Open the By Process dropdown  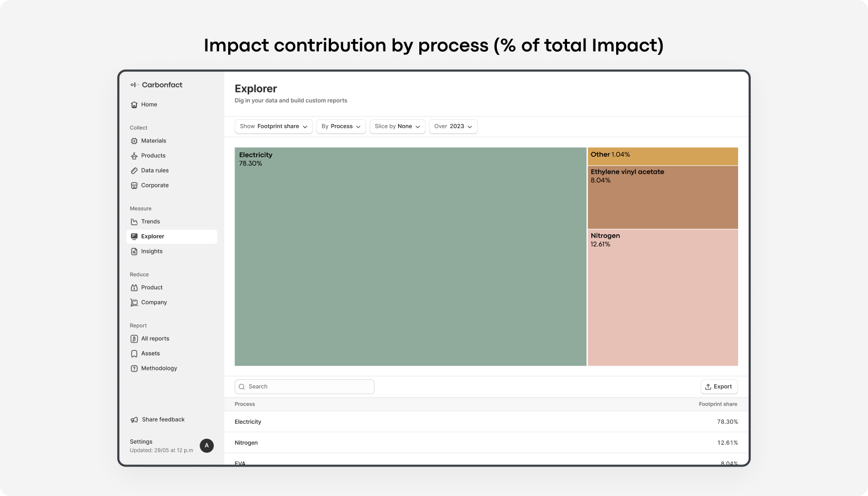tap(341, 127)
